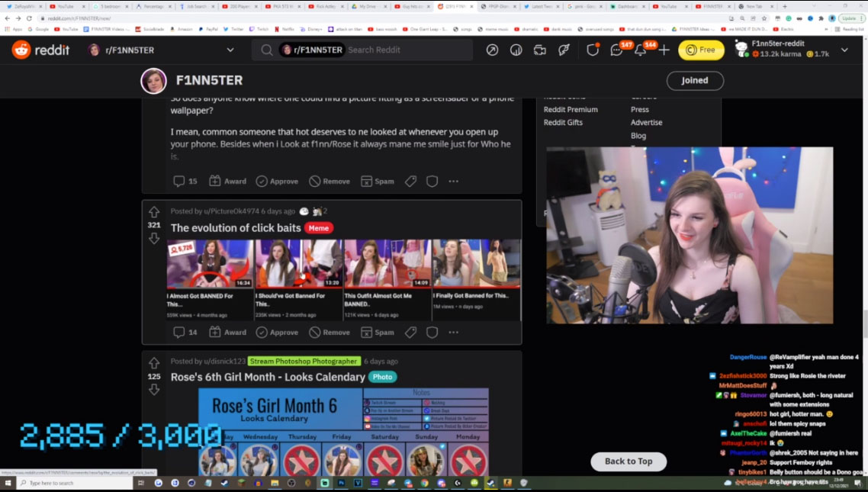Open the Chrome Update menu
Screen dimensions: 868x492
(x=850, y=18)
